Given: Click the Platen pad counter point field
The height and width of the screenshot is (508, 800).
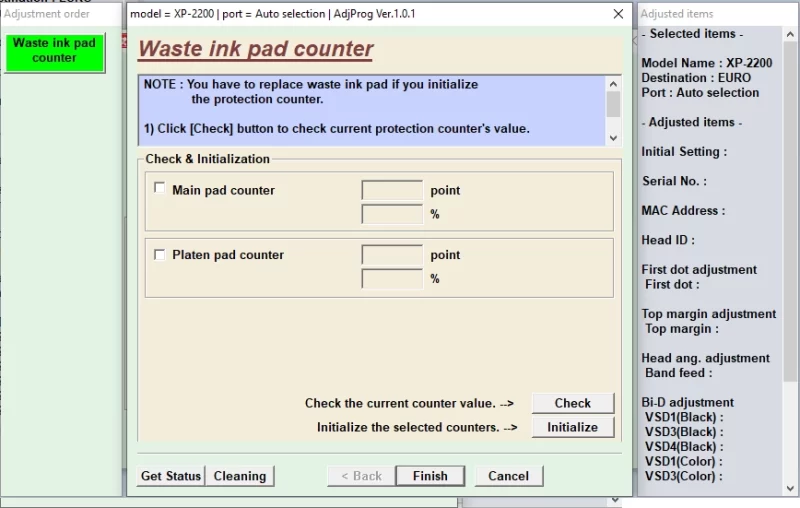Looking at the screenshot, I should [x=392, y=255].
